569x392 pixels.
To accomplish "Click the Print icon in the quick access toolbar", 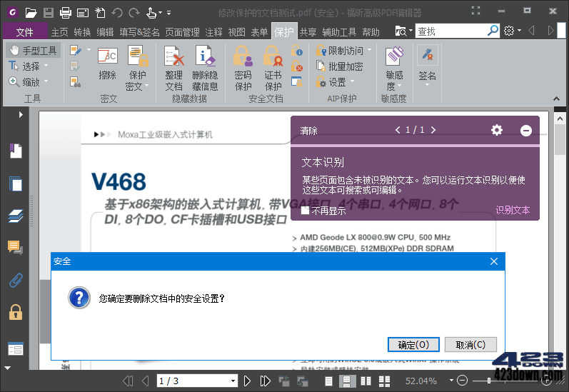I will 65,13.
